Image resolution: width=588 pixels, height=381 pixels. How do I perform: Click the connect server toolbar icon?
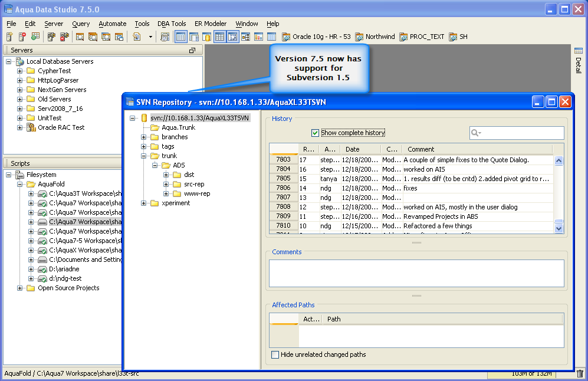tap(51, 37)
